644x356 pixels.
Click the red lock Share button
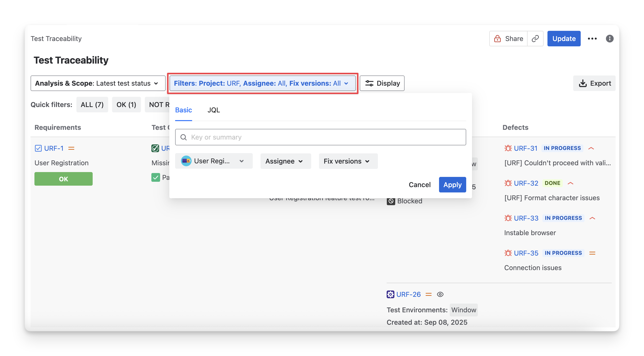[508, 39]
